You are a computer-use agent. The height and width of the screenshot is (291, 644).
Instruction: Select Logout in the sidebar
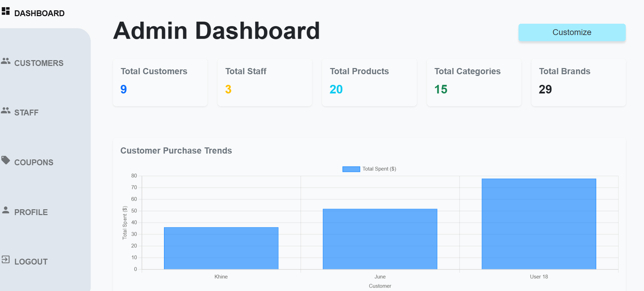coord(31,262)
